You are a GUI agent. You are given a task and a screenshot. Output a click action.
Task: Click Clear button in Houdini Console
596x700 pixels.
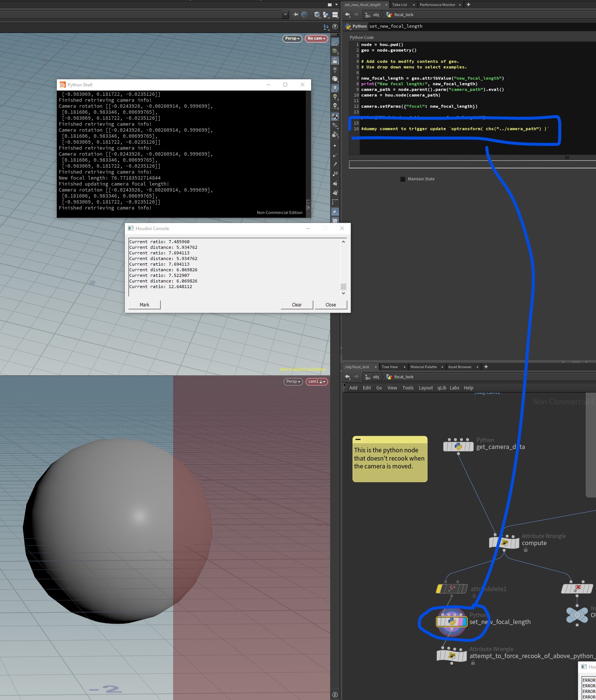coord(297,305)
